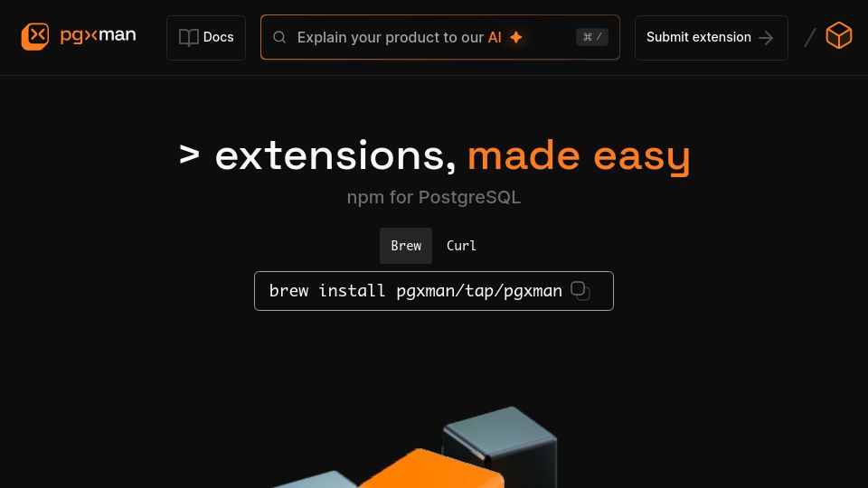
Task: Go to the Docs page
Action: (x=206, y=38)
